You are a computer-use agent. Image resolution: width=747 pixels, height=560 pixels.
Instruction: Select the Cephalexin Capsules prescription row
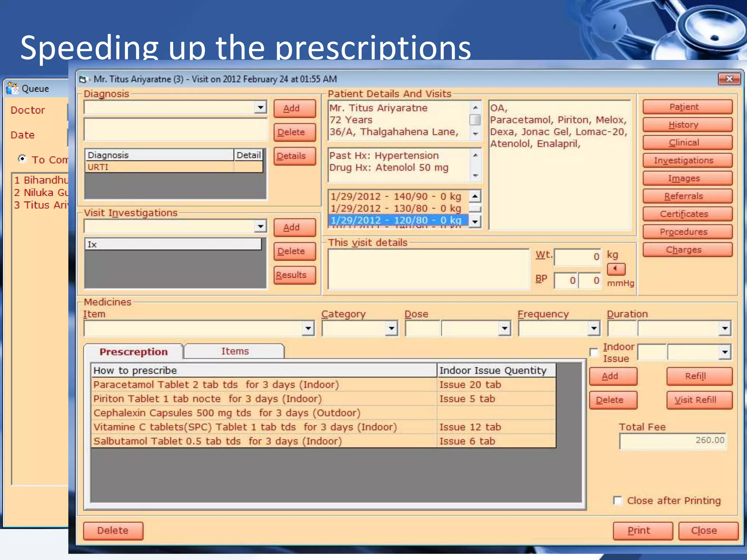323,413
